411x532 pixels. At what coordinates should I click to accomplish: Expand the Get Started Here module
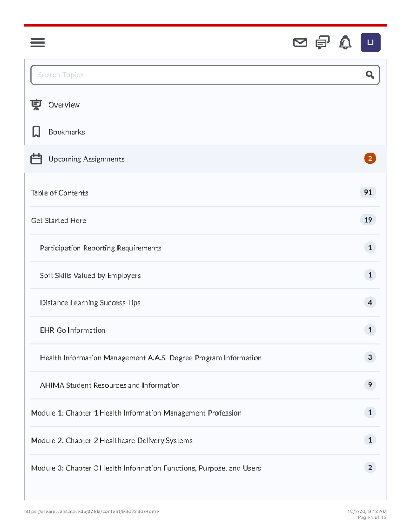click(59, 221)
